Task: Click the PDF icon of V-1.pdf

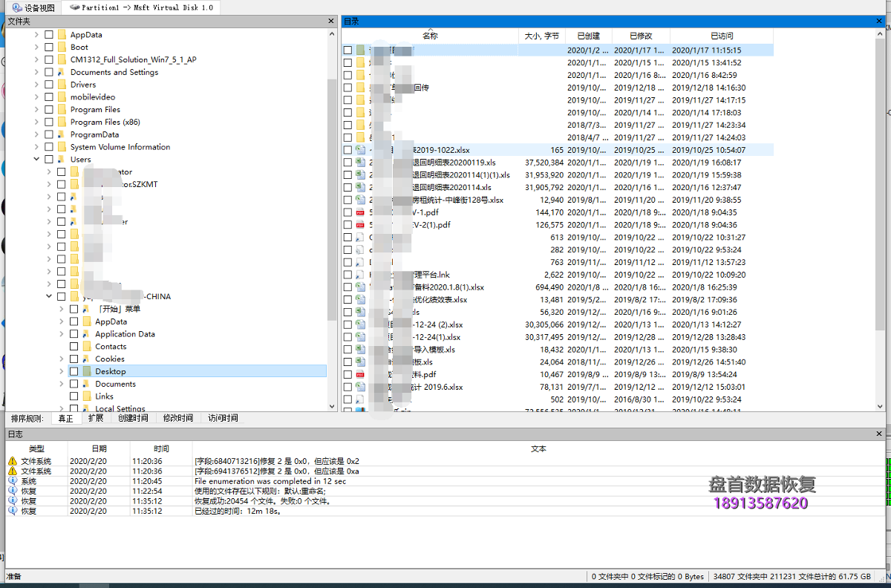Action: coord(360,212)
